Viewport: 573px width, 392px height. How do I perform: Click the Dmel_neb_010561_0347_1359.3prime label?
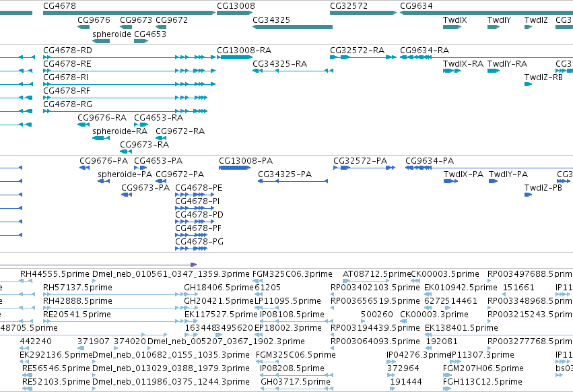171,274
